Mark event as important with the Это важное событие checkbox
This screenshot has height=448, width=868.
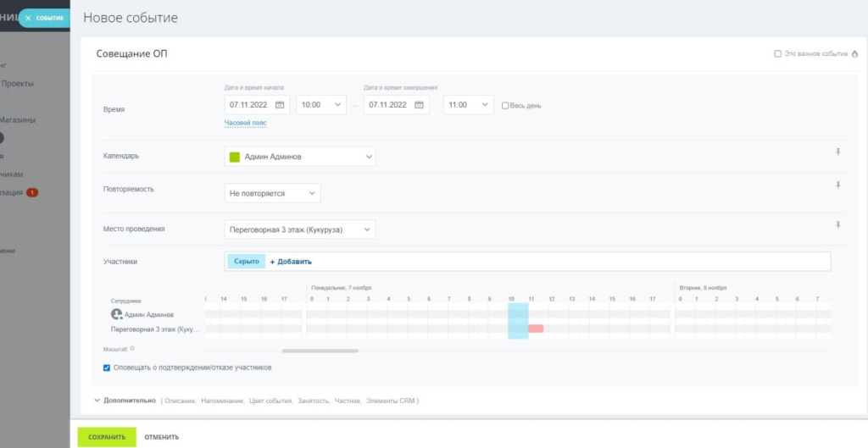(x=777, y=54)
